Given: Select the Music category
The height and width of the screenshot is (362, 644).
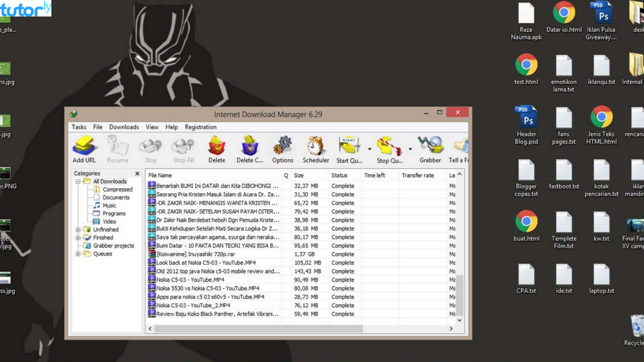Looking at the screenshot, I should [109, 206].
